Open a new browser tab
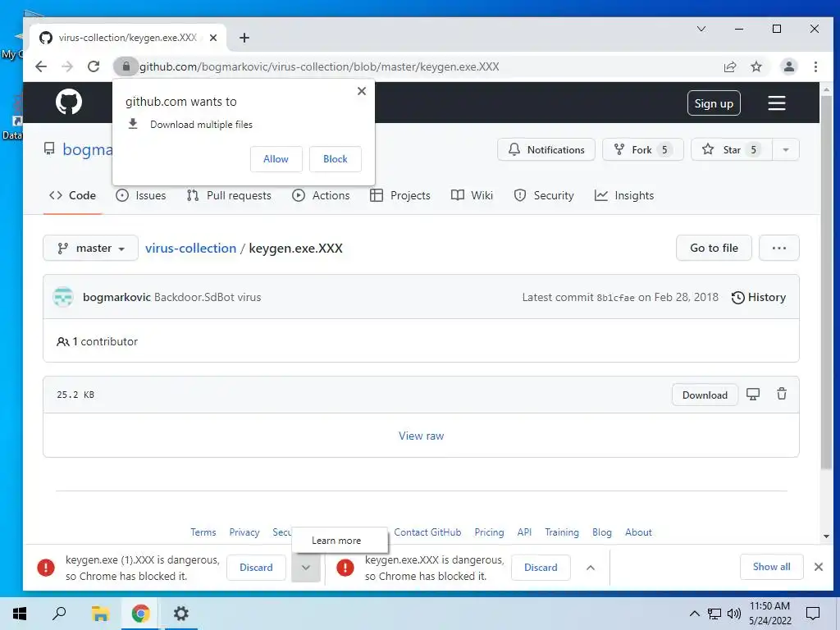Screen dimensions: 840x630 pos(244,38)
